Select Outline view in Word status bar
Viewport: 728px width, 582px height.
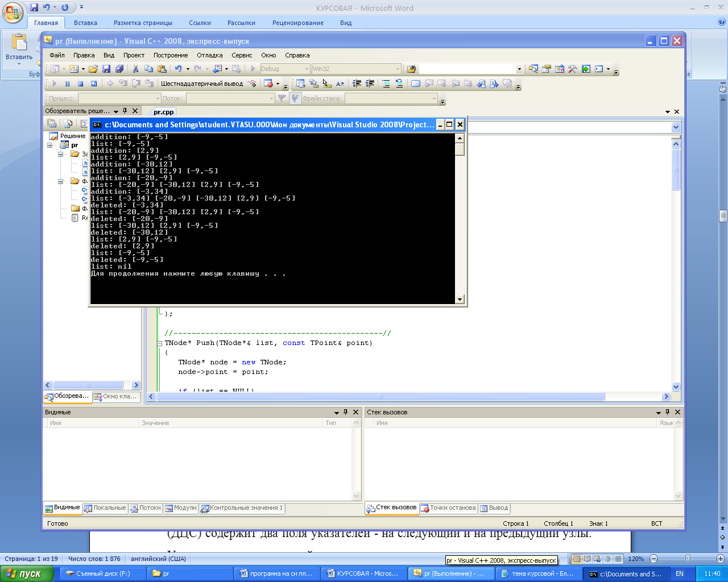(607, 559)
